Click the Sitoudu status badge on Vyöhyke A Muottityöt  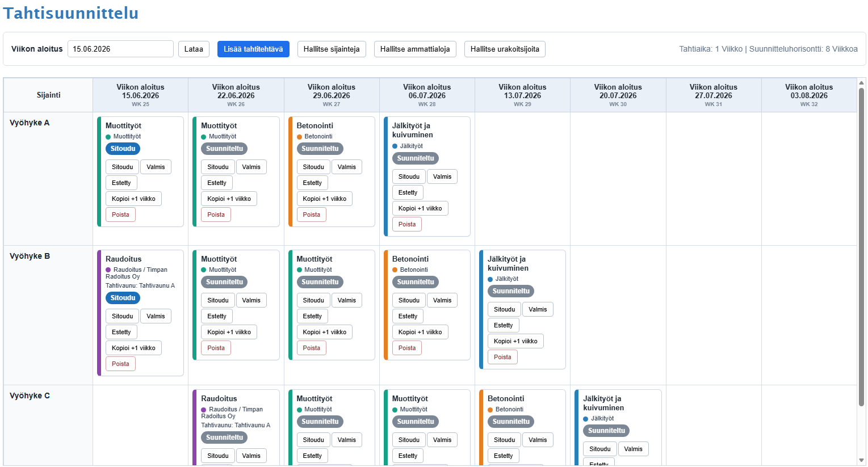(x=123, y=149)
